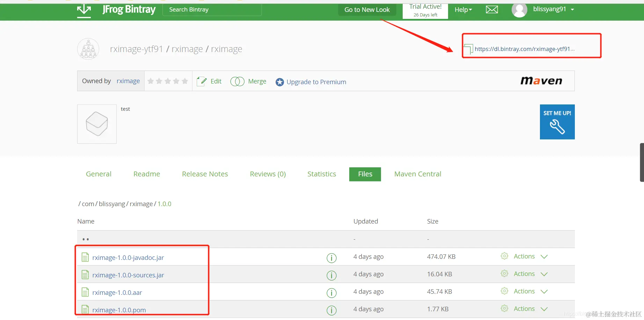Open the blissyang91 account dropdown arrow

click(x=572, y=10)
